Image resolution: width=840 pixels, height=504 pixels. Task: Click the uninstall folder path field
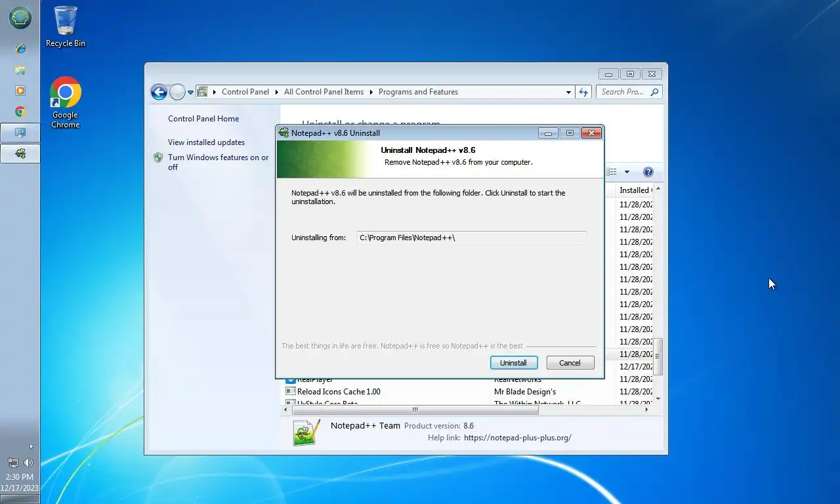[471, 238]
